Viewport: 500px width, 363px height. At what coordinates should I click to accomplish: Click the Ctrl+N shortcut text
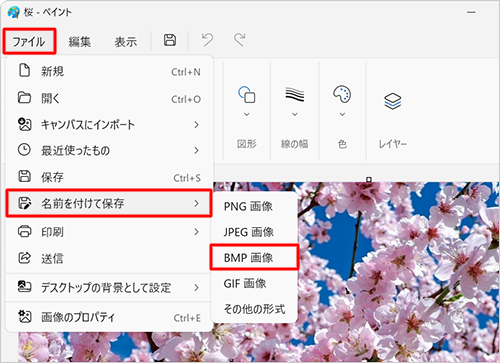click(x=186, y=72)
